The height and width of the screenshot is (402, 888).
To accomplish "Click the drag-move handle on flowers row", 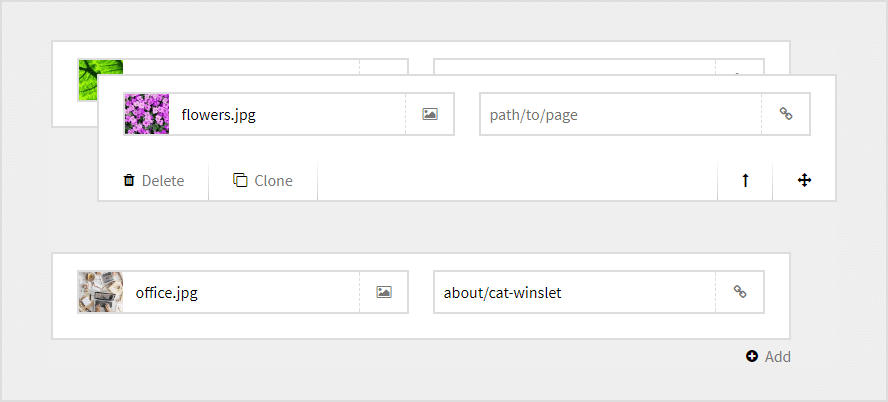I will (x=804, y=181).
